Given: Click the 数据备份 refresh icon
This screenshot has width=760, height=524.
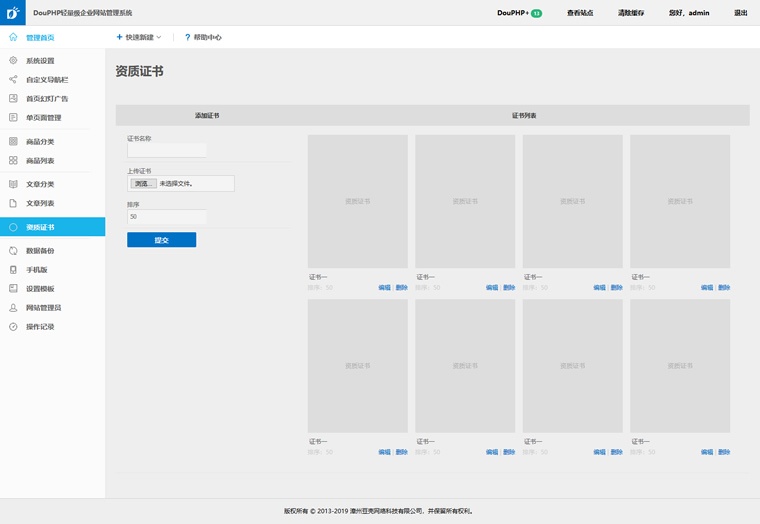Looking at the screenshot, I should click(x=13, y=251).
